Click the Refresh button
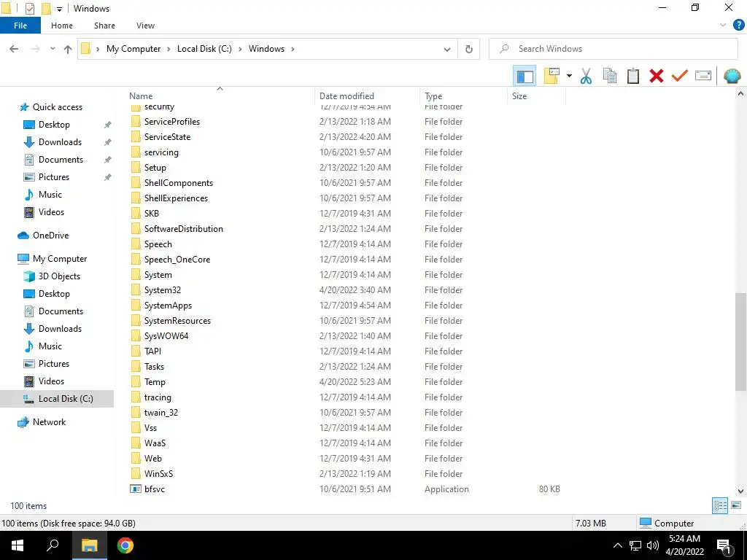The height and width of the screenshot is (560, 747). 469,49
